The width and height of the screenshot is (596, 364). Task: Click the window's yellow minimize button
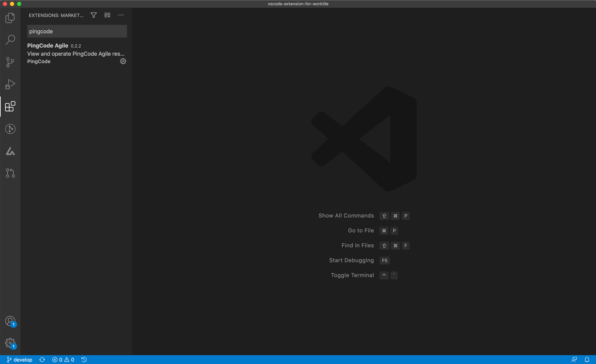tap(12, 4)
